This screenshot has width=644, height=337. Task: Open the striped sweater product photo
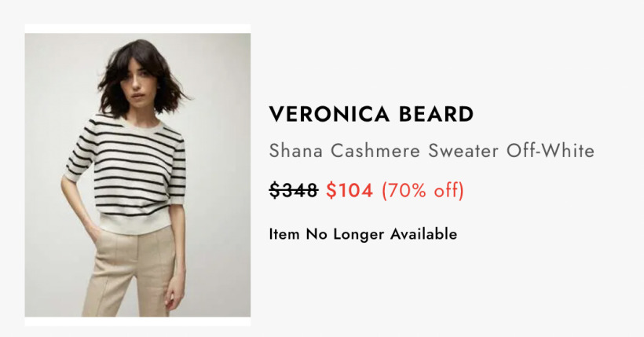[137, 174]
